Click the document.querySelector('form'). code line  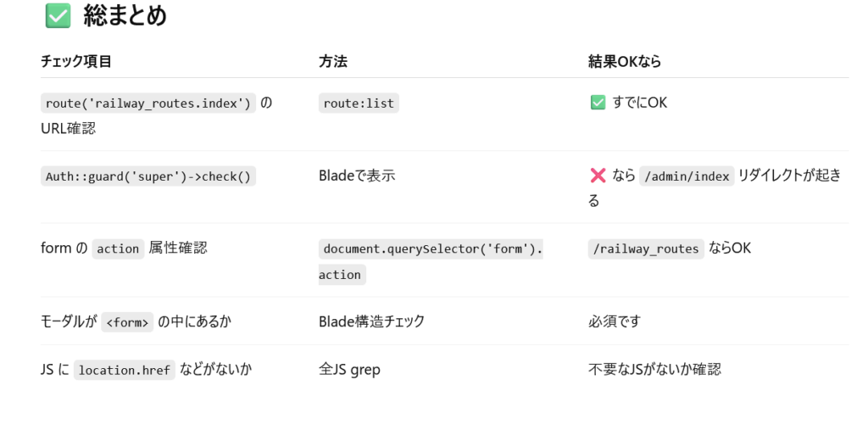click(x=431, y=249)
